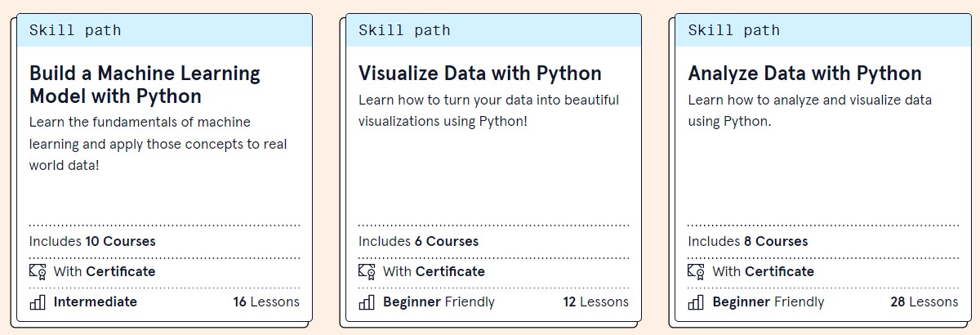Open Visualize Data with Python skill path

(479, 74)
